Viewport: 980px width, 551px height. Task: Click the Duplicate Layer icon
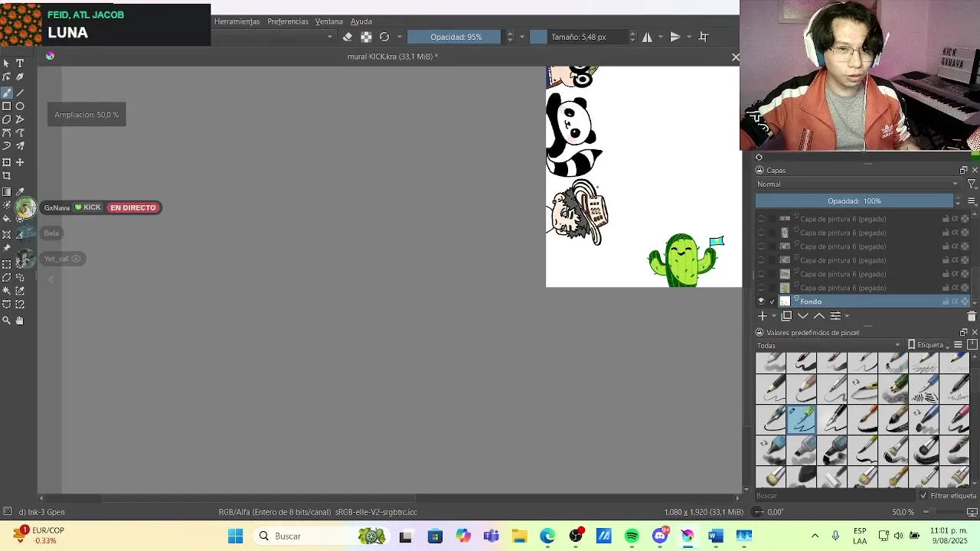click(x=786, y=316)
